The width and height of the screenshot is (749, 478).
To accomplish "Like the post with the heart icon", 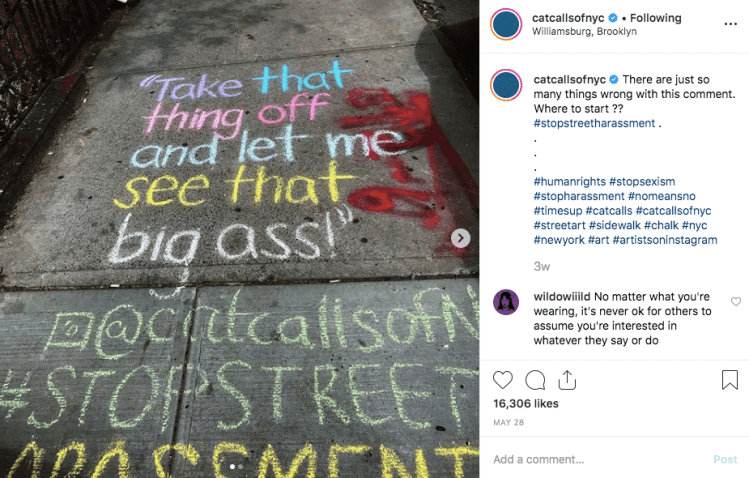I will tap(503, 380).
